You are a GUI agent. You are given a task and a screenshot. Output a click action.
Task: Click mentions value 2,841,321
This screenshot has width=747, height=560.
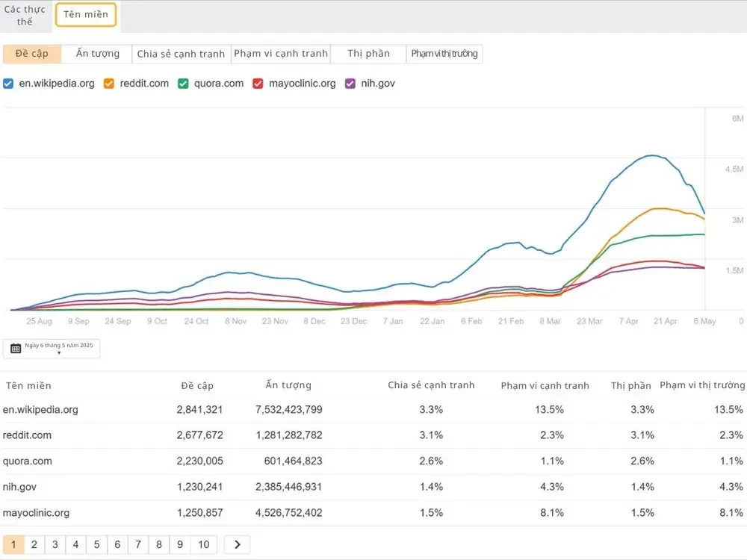[199, 409]
